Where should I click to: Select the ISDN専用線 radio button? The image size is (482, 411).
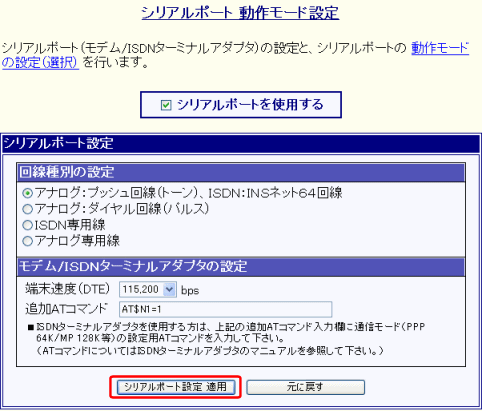27,225
